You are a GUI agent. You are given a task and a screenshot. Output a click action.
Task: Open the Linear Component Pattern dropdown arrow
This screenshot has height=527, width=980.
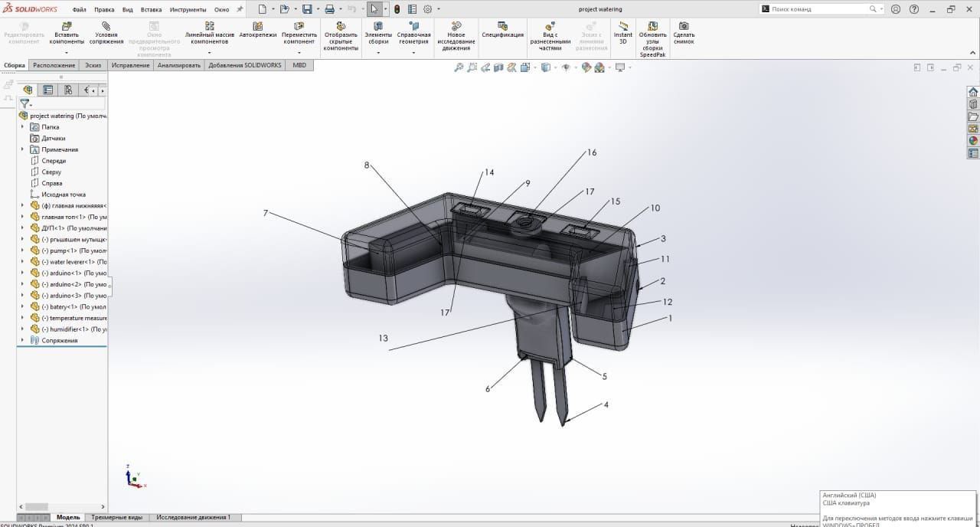pos(209,53)
